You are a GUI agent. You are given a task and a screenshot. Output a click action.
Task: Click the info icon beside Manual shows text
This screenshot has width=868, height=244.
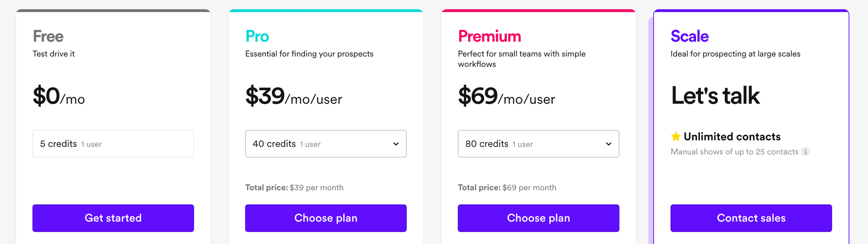(805, 152)
